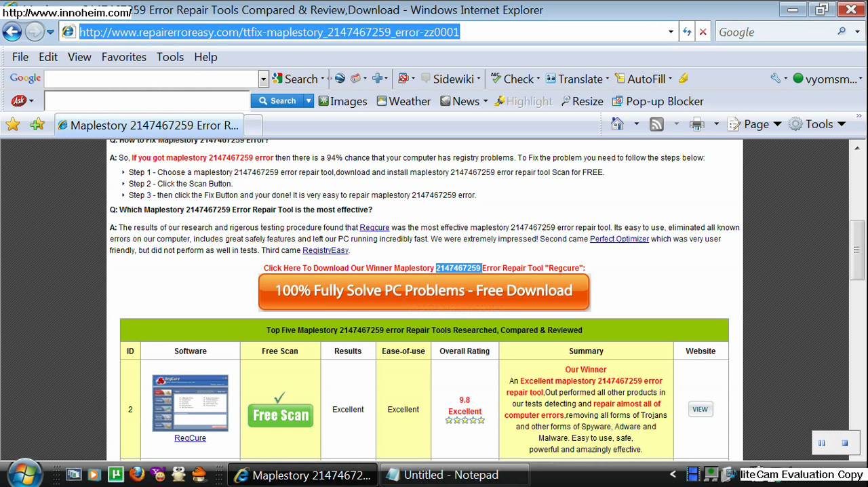The image size is (868, 487).
Task: Click the Regcure link in the answer
Action: point(374,228)
